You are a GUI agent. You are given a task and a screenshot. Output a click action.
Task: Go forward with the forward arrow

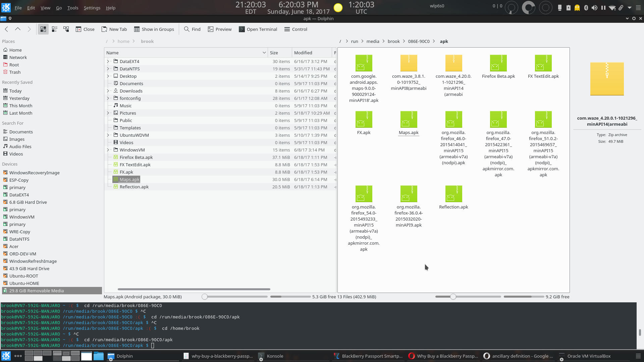29,29
